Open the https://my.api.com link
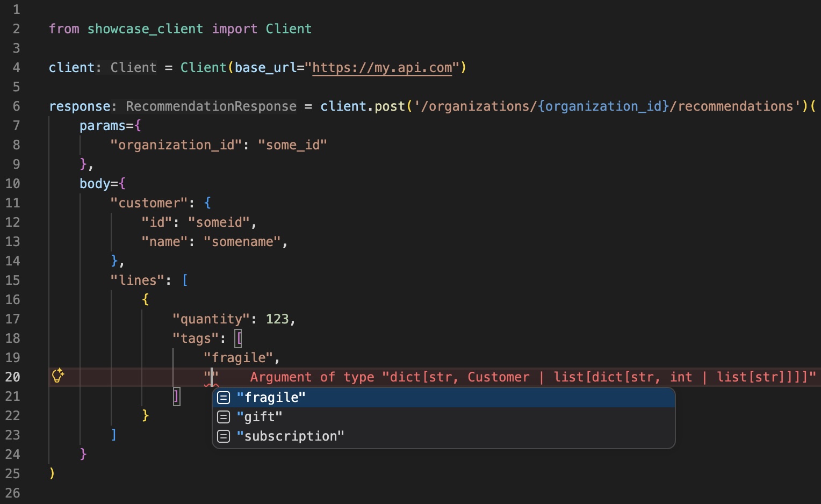The image size is (821, 504). (x=382, y=68)
